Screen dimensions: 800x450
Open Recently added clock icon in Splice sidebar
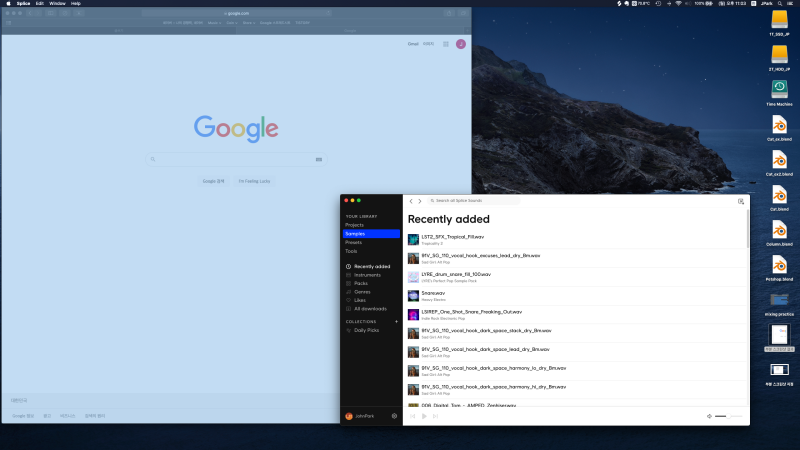tap(348, 266)
